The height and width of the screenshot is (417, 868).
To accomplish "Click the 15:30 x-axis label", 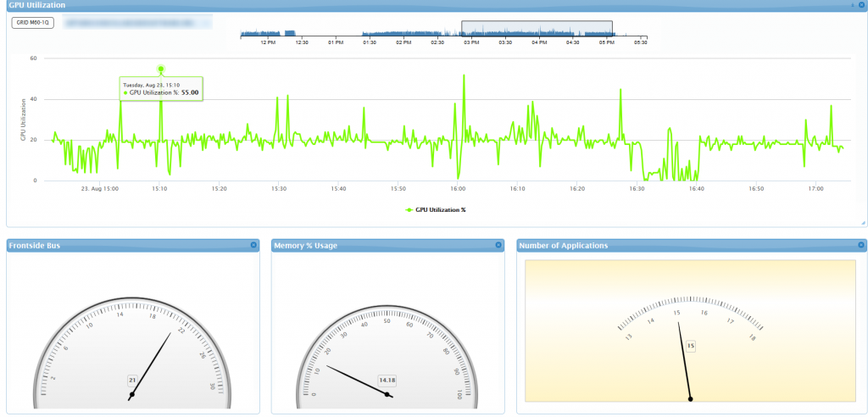I will [279, 189].
